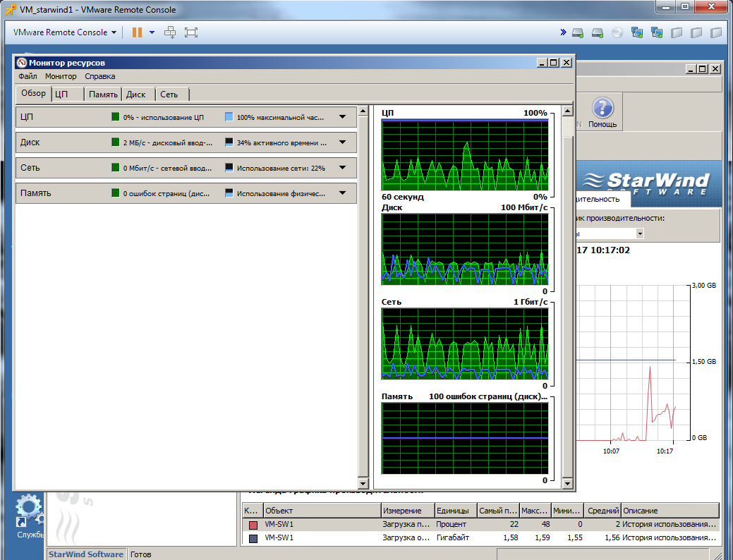
Task: Click the '2 МБ/с - дисковый ввод' text
Action: [168, 142]
